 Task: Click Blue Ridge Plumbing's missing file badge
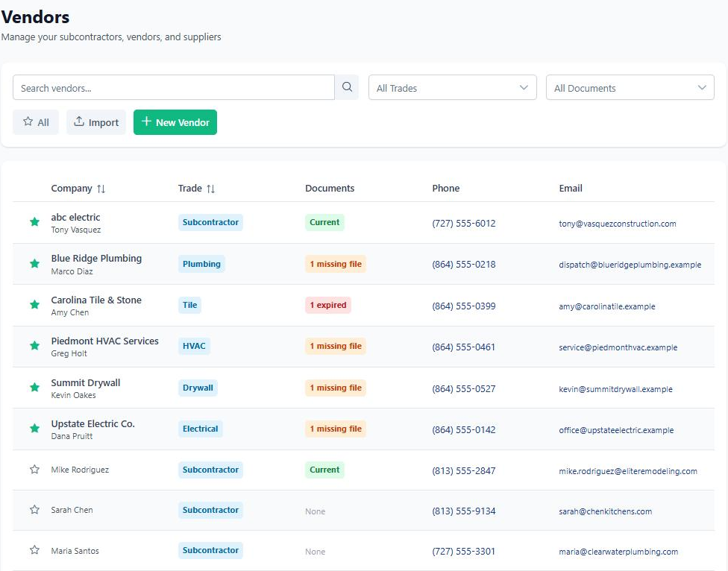click(335, 264)
